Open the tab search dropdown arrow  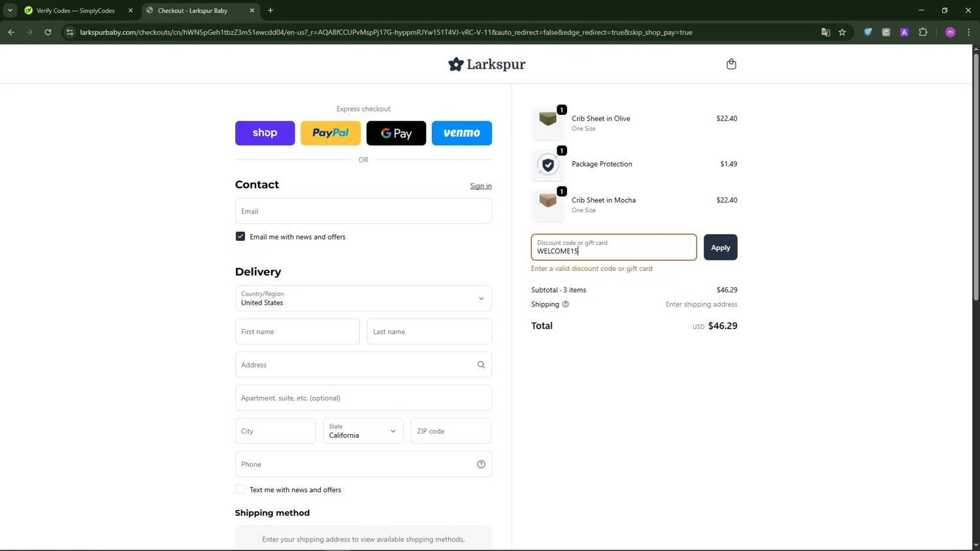pos(10,10)
